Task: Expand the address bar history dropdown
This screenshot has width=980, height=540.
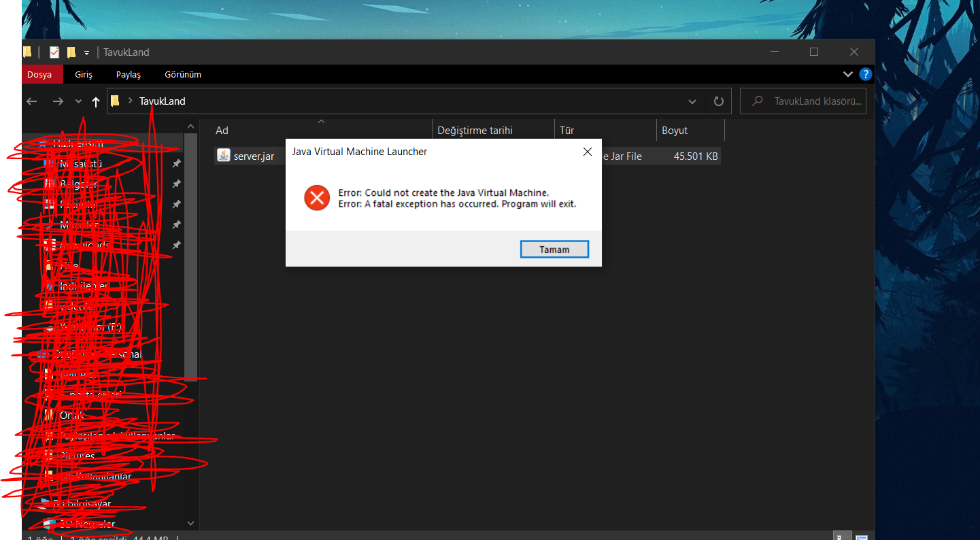Action: pyautogui.click(x=692, y=101)
